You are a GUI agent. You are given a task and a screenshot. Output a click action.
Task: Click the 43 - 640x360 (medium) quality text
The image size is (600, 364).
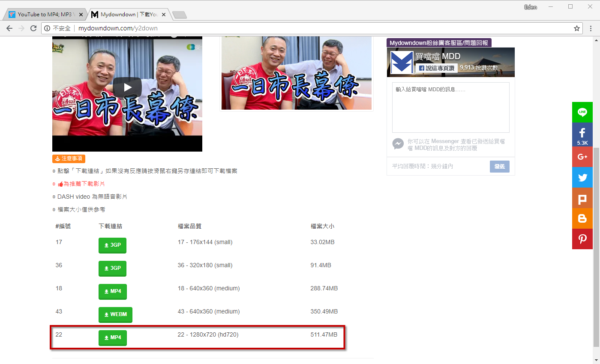(209, 311)
